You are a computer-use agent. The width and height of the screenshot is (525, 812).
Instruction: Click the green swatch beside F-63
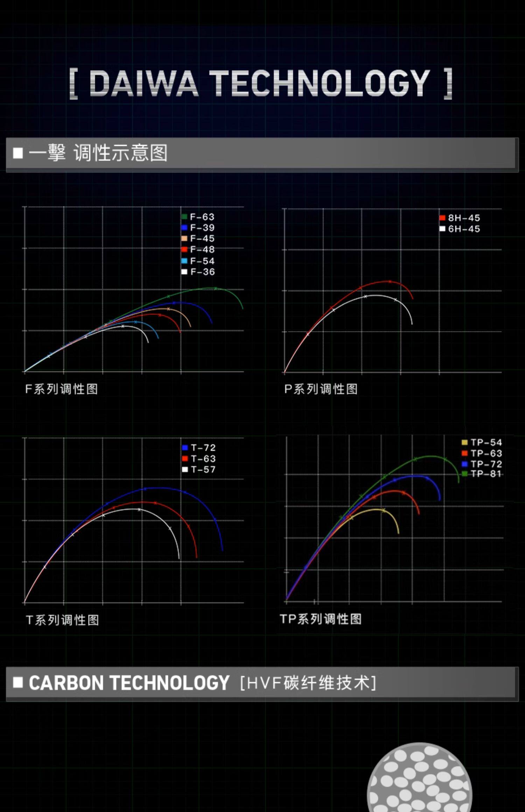pos(184,217)
